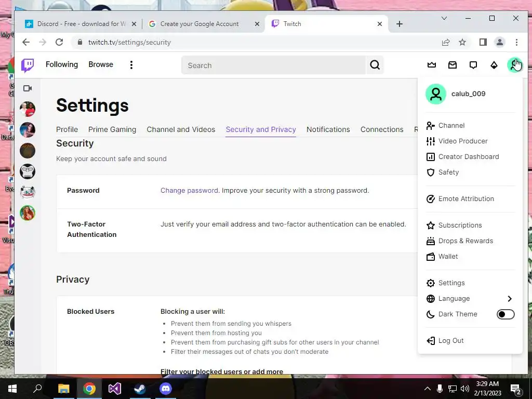Close the Twitch browser tab
The height and width of the screenshot is (399, 532).
tap(380, 24)
